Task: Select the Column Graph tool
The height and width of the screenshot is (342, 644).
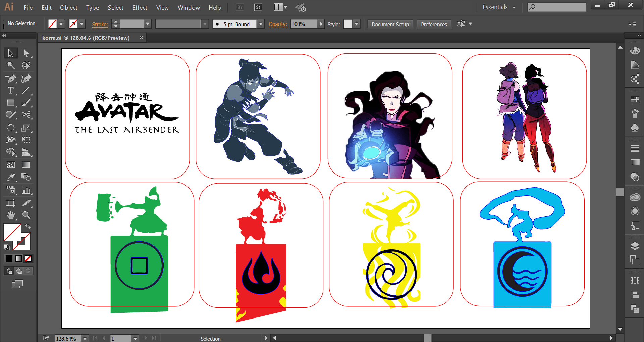Action: coord(26,190)
